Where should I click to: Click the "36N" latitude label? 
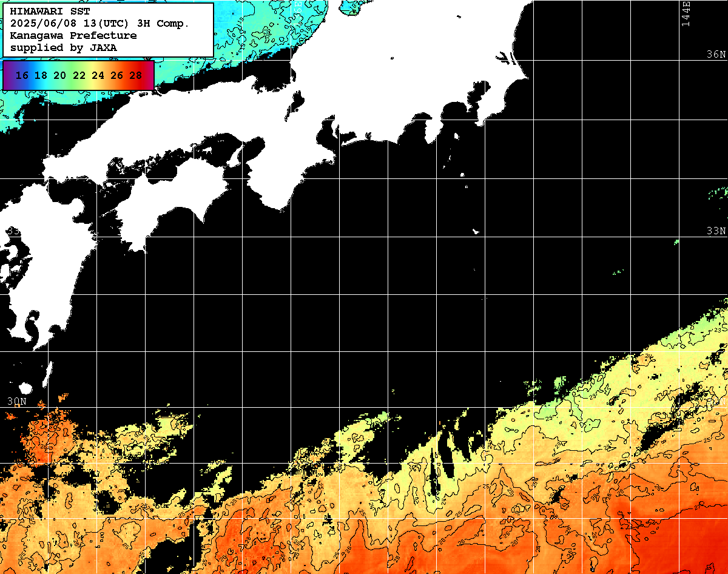tap(716, 54)
